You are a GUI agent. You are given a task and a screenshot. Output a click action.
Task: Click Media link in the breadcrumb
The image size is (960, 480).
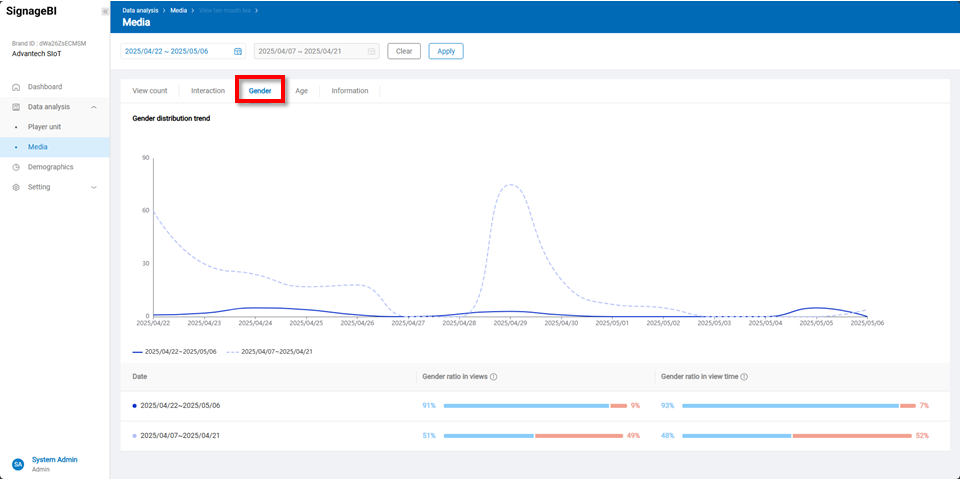(x=178, y=10)
